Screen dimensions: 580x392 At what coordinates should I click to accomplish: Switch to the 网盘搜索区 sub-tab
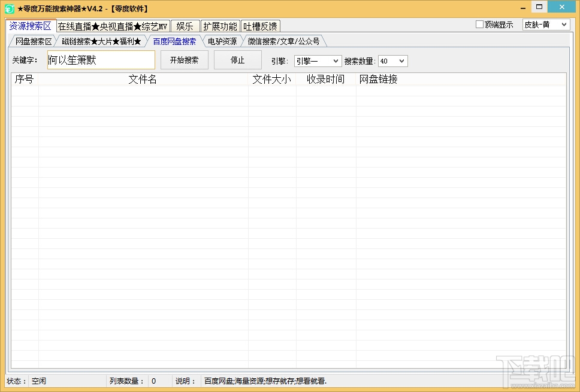[33, 41]
